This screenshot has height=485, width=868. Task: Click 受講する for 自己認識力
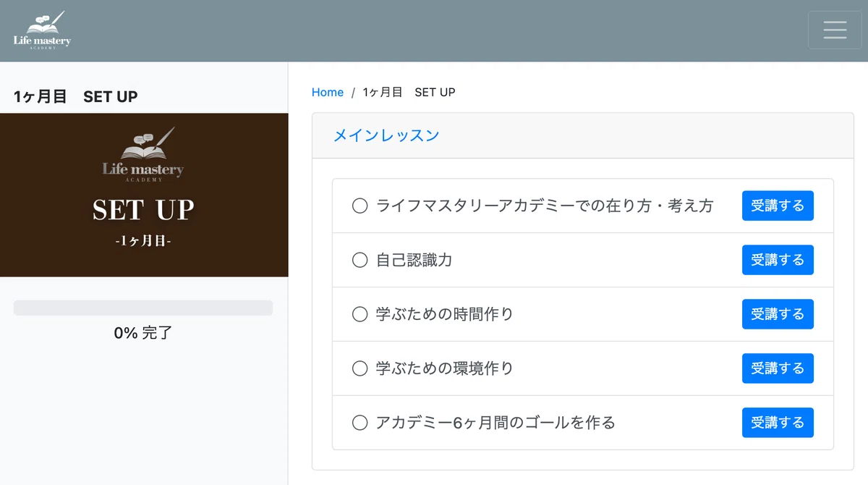click(778, 260)
